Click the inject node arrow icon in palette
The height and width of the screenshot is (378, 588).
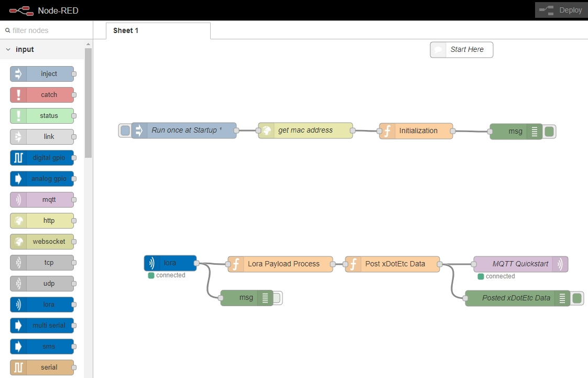point(18,74)
